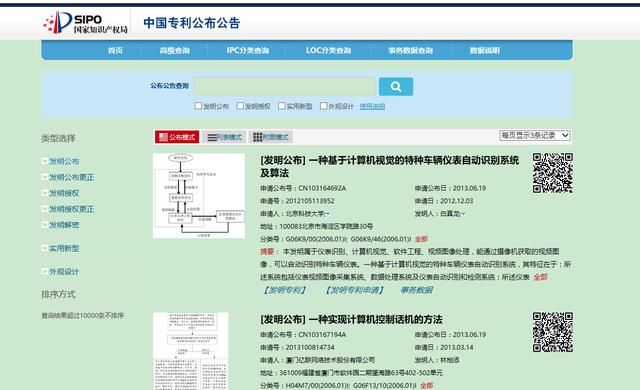The width and height of the screenshot is (640, 390).
Task: Open 事务数据 link under first patent
Action: pos(416,290)
